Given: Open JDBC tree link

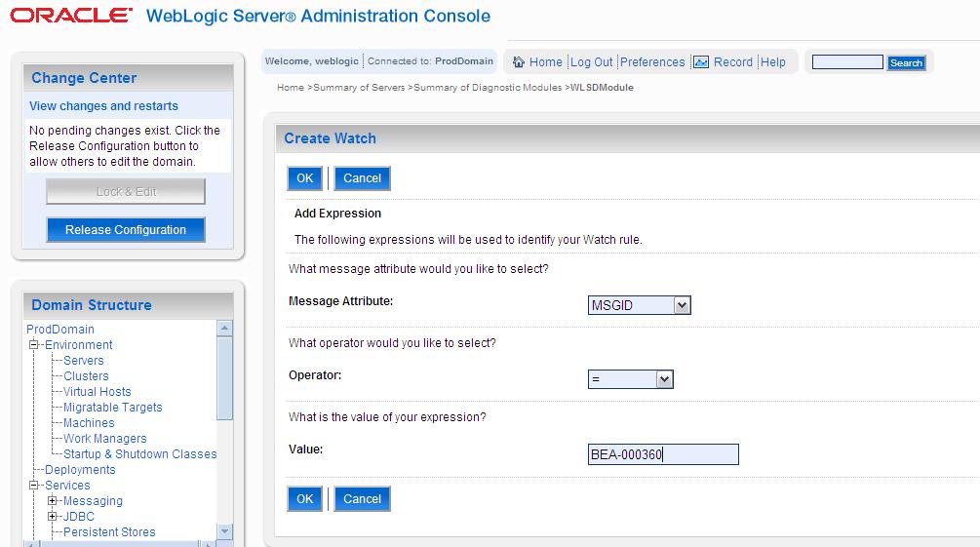Looking at the screenshot, I should (79, 517).
